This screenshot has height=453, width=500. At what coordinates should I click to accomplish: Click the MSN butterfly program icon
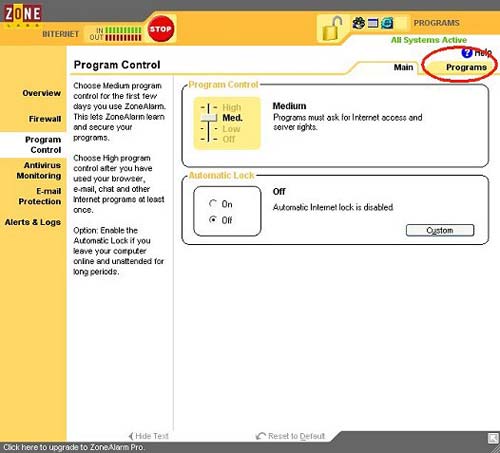coord(359,23)
